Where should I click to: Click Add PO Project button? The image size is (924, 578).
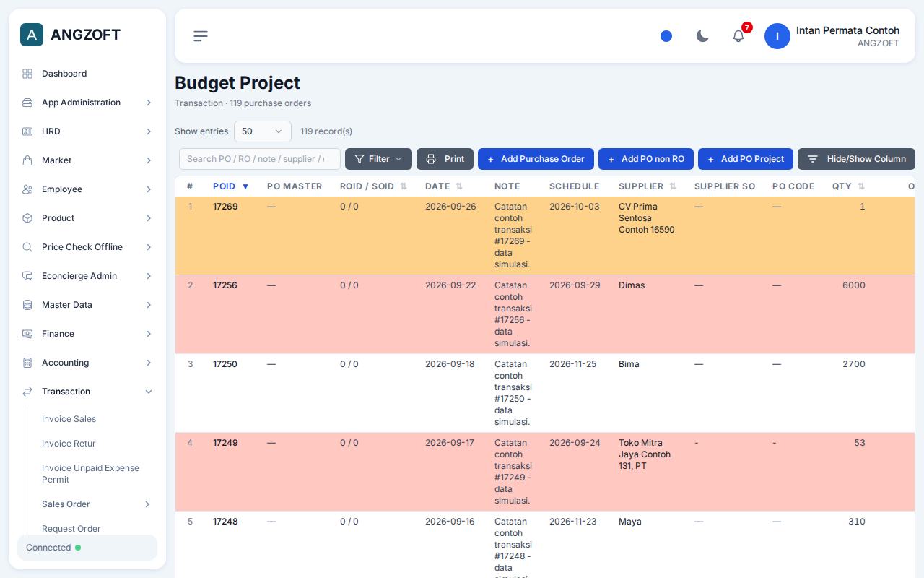[x=746, y=159]
